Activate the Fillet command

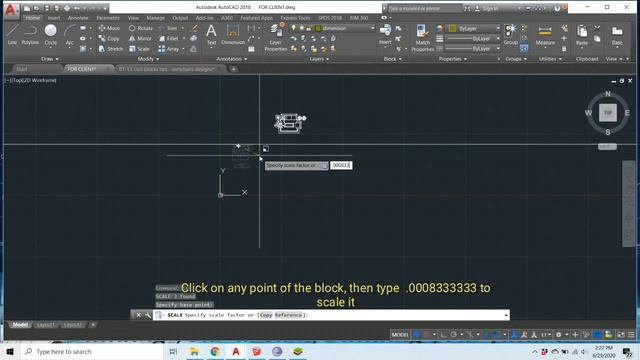[x=169, y=38]
